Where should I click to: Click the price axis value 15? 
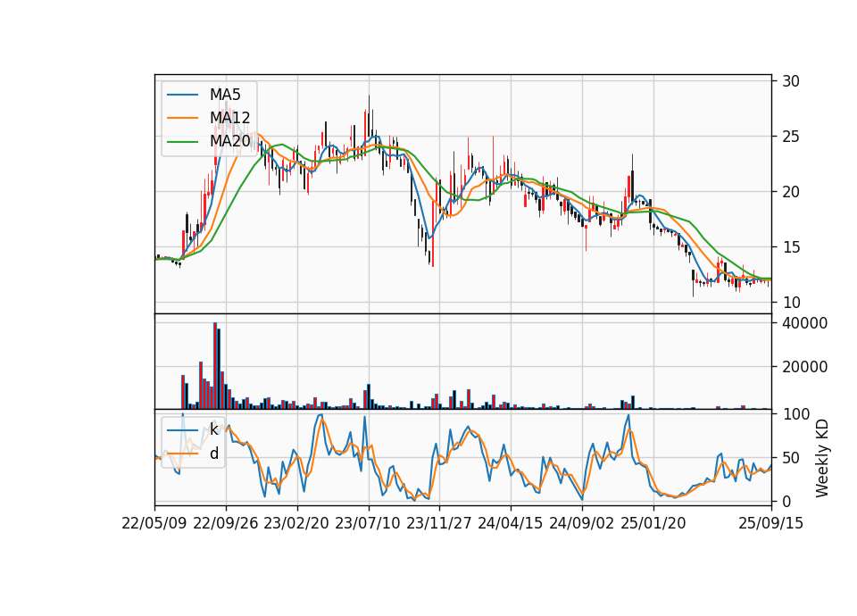coord(791,247)
